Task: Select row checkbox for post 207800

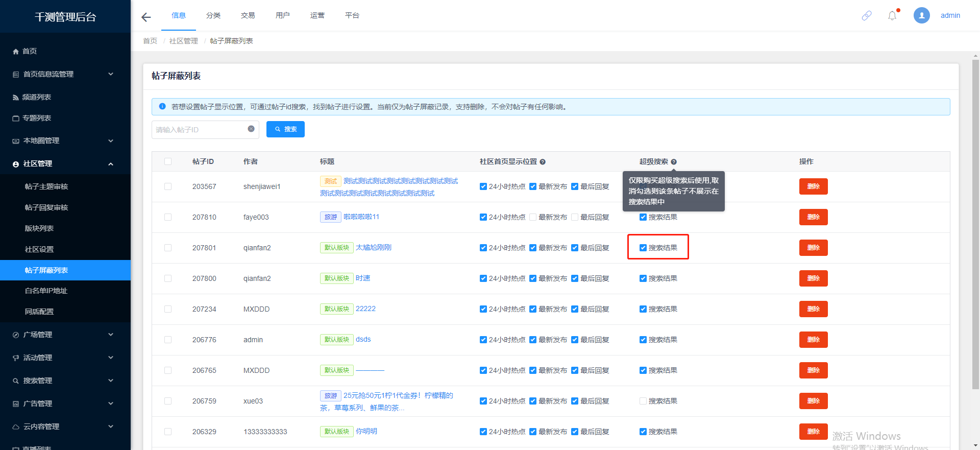Action: [x=168, y=278]
